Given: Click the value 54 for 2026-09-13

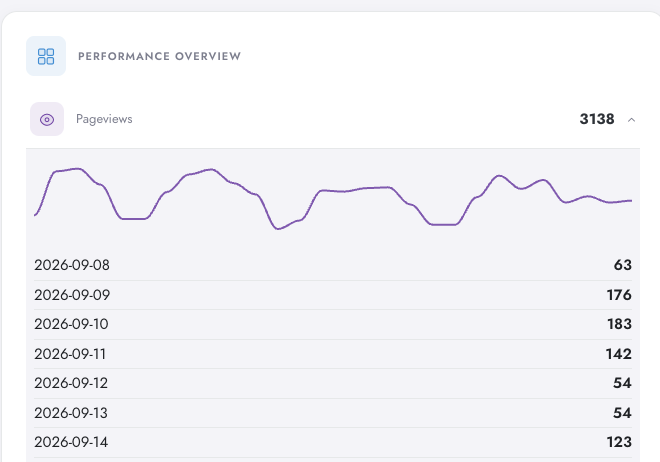Looking at the screenshot, I should tap(623, 413).
